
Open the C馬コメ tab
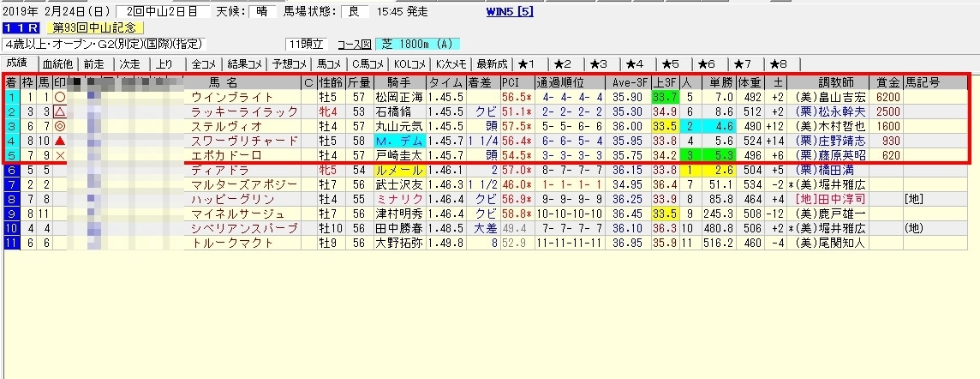[368, 63]
